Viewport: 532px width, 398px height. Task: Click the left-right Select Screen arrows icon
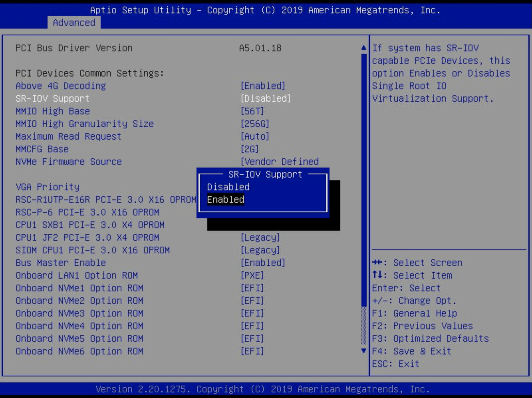[377, 263]
